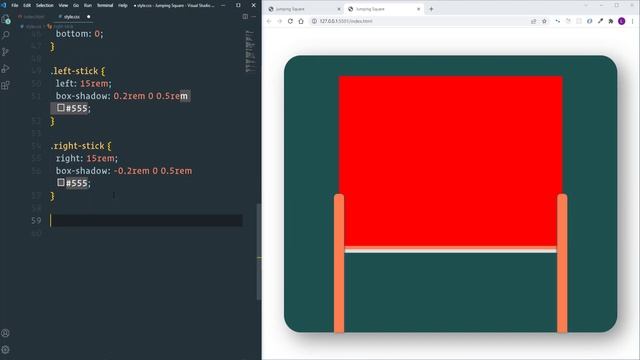This screenshot has height=360, width=640.
Task: Bookmark this page with the star icon
Action: tap(544, 21)
